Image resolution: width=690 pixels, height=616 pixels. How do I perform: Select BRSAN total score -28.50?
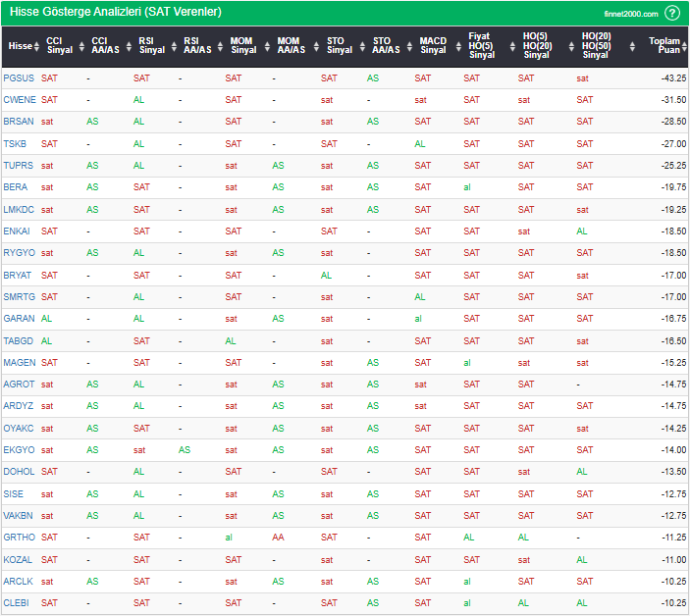point(673,122)
